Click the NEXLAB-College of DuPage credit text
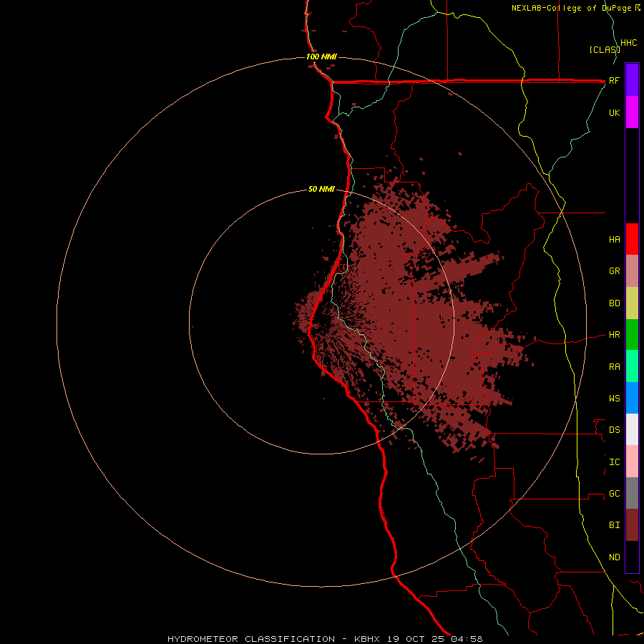The image size is (644, 644). pos(576,8)
